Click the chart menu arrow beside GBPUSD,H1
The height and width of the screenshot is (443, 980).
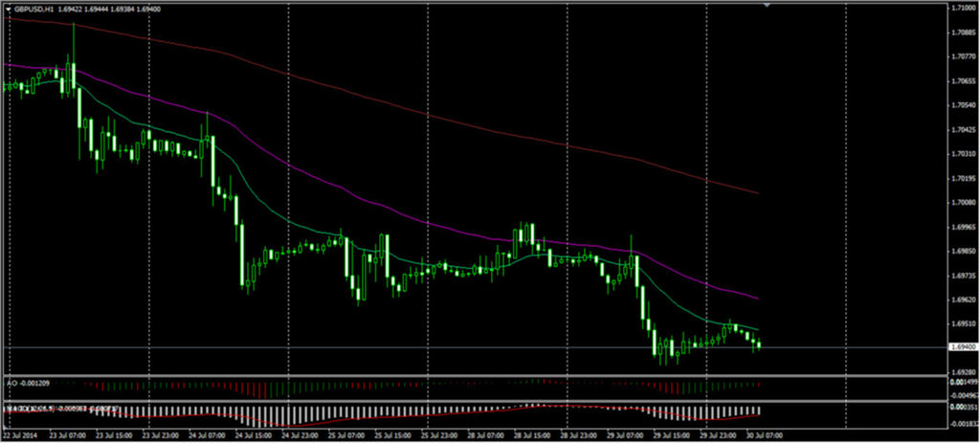[8, 10]
